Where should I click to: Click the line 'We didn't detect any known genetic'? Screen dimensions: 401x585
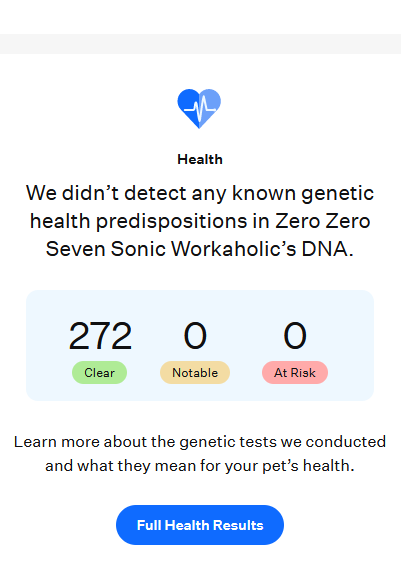[200, 194]
